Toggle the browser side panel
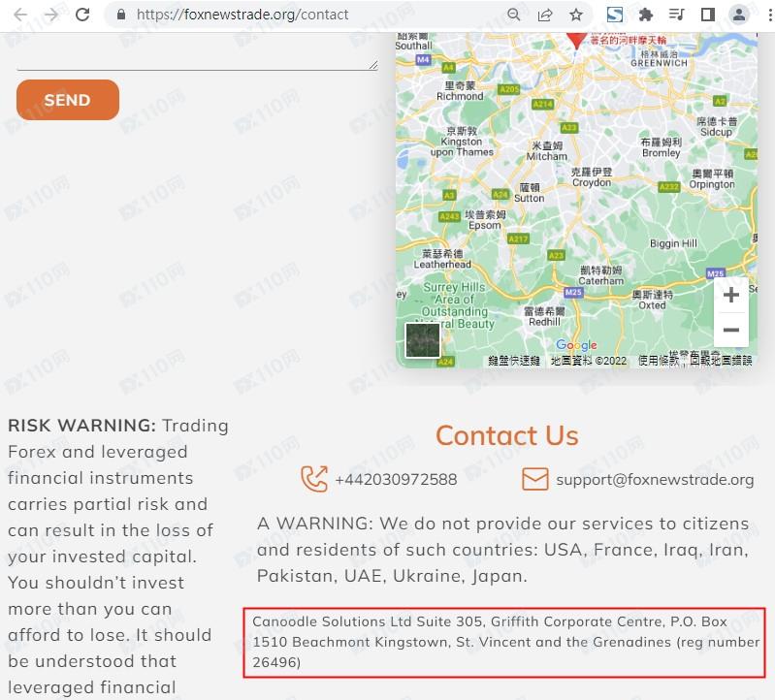775x700 pixels. (708, 15)
